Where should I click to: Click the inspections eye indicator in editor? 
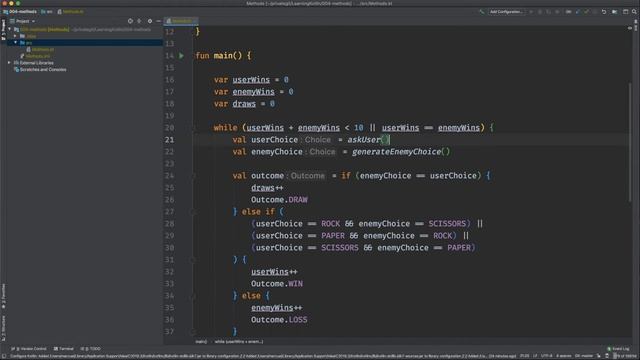pyautogui.click(x=630, y=28)
